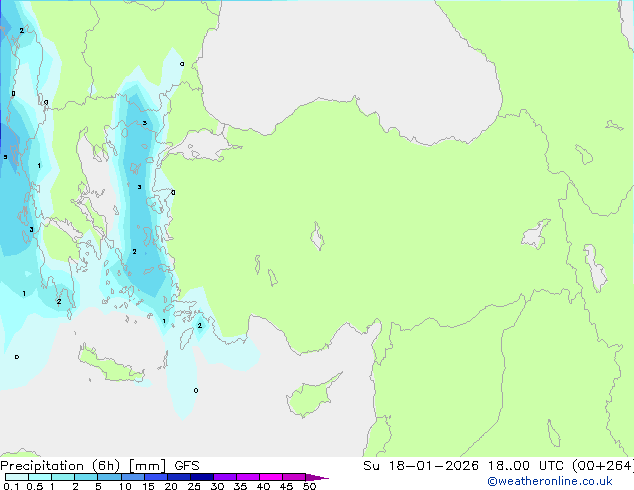634x490 pixels.
Task: Click the legend scale value 15
Action: point(148,486)
